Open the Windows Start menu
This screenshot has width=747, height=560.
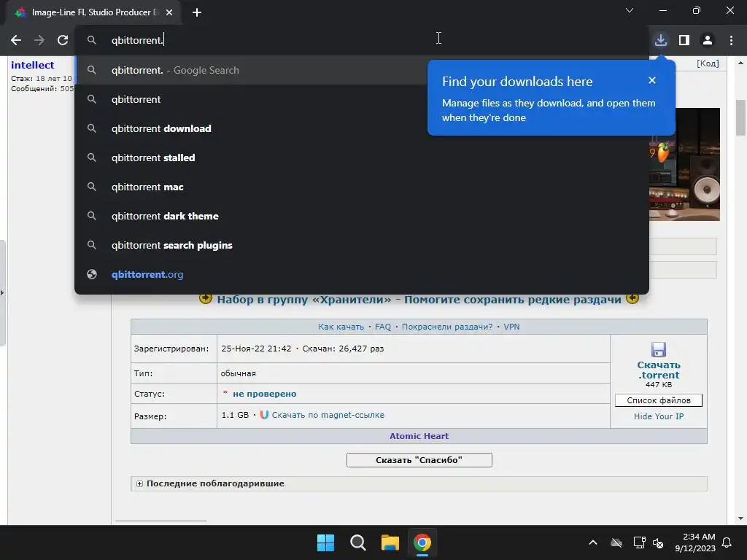coord(326,542)
